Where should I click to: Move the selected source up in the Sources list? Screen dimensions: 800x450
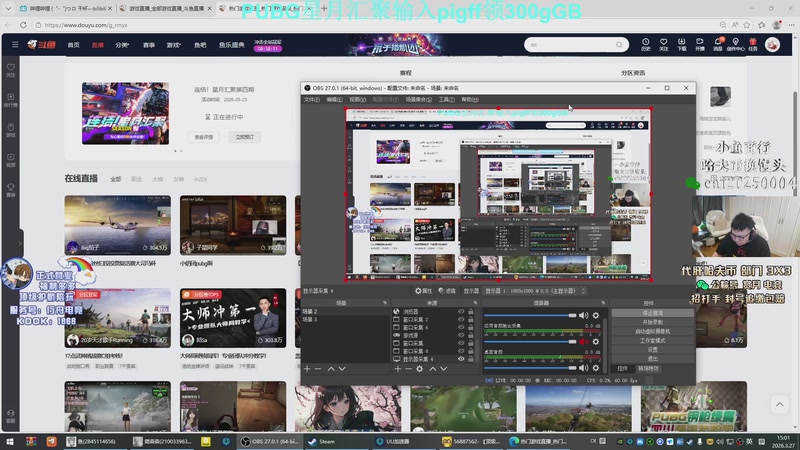coord(433,368)
